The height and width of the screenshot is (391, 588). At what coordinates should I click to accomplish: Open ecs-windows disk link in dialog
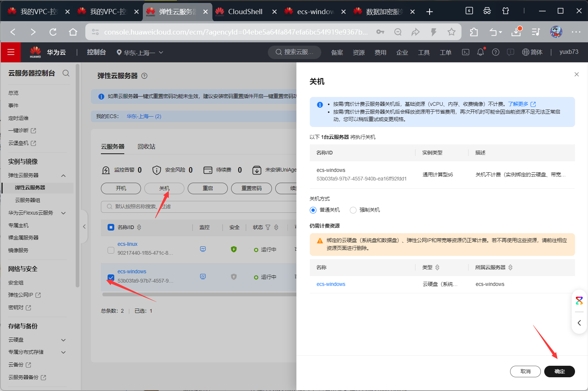331,284
